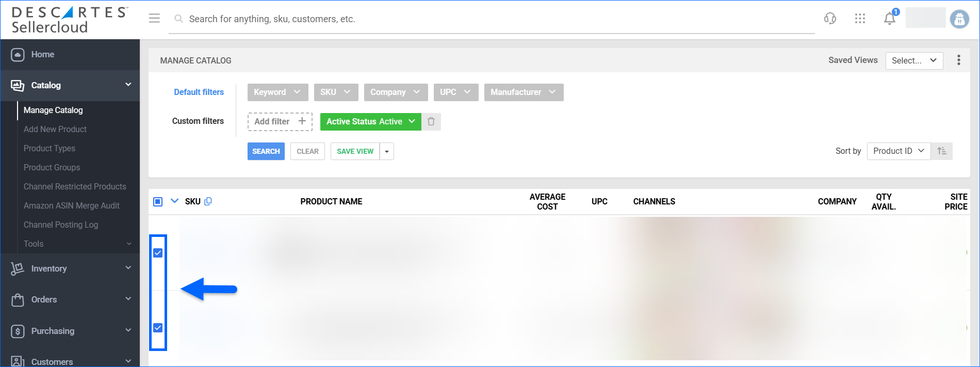Uncheck the second product row checkbox
The image size is (980, 367).
click(x=158, y=328)
